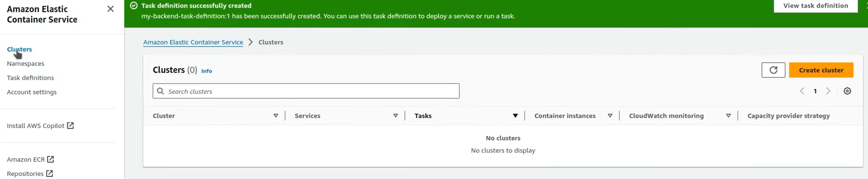Go to next page of clusters

pyautogui.click(x=828, y=91)
